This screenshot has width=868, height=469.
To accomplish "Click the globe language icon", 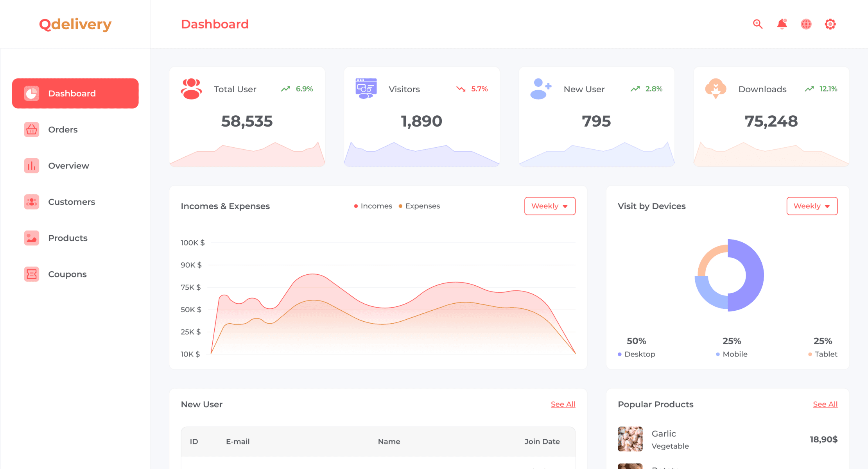I will (x=806, y=24).
